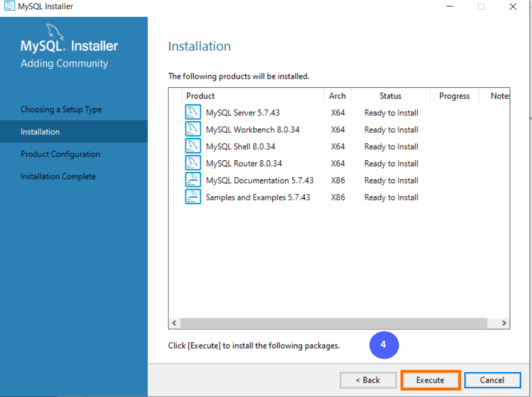Sort by the Arch column header

coord(337,96)
